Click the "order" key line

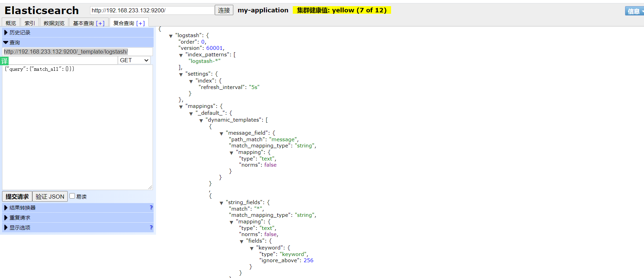click(192, 42)
